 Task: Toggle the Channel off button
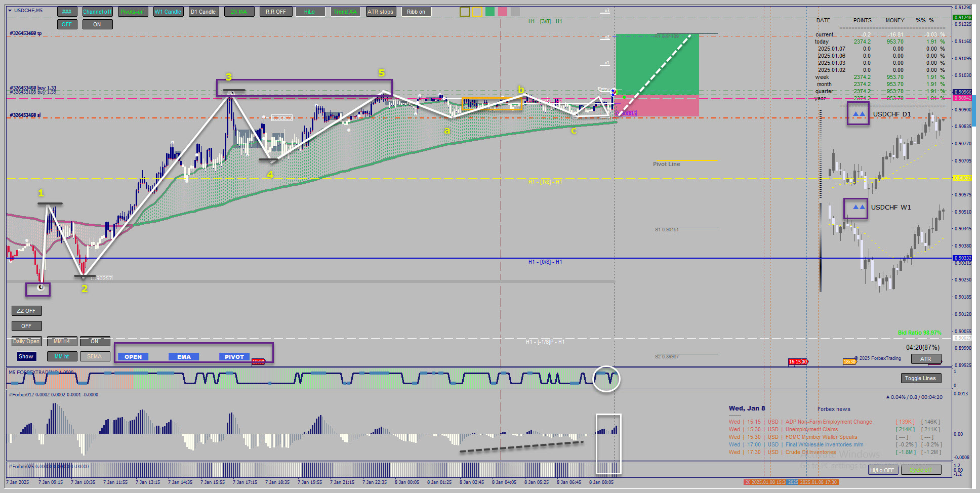97,12
